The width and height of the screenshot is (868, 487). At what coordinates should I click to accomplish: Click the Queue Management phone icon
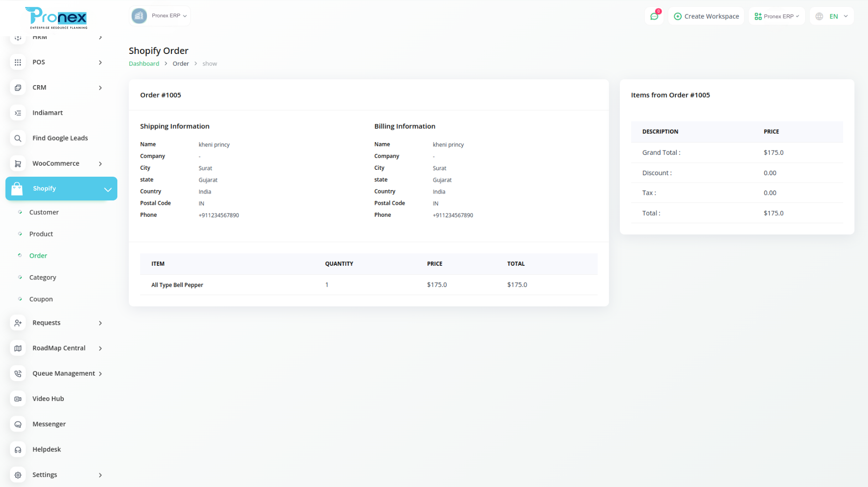click(18, 374)
